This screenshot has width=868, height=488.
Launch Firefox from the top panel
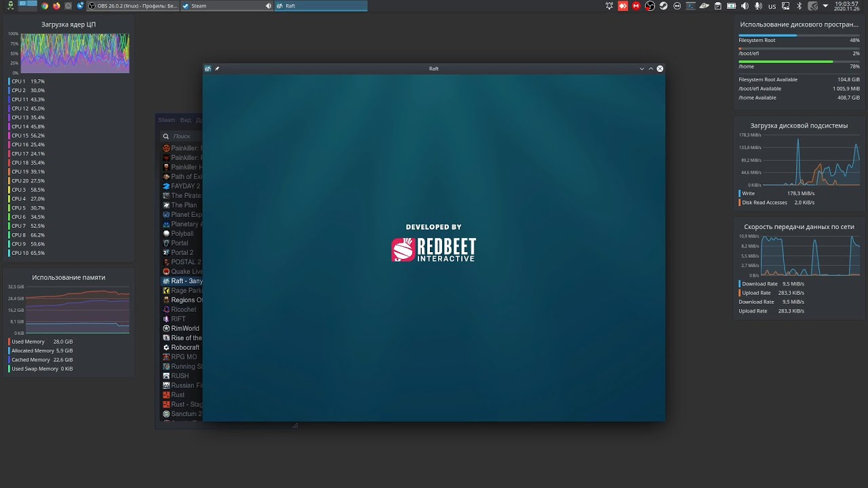(x=56, y=5)
